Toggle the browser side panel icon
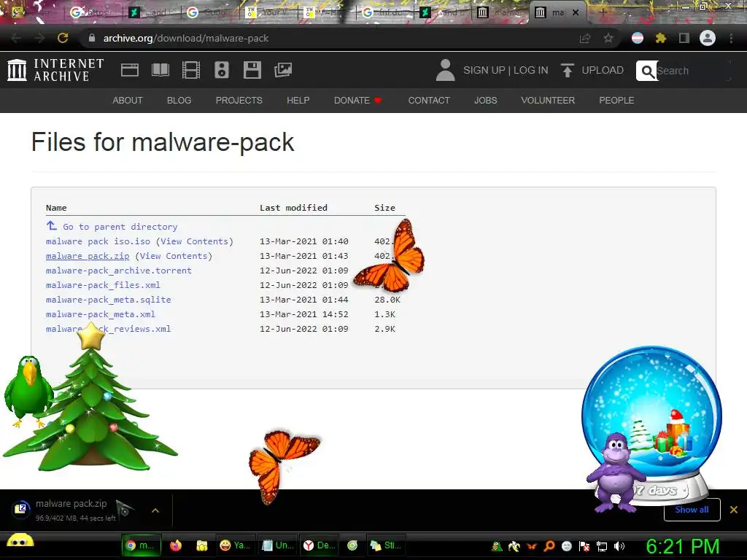 pyautogui.click(x=684, y=38)
